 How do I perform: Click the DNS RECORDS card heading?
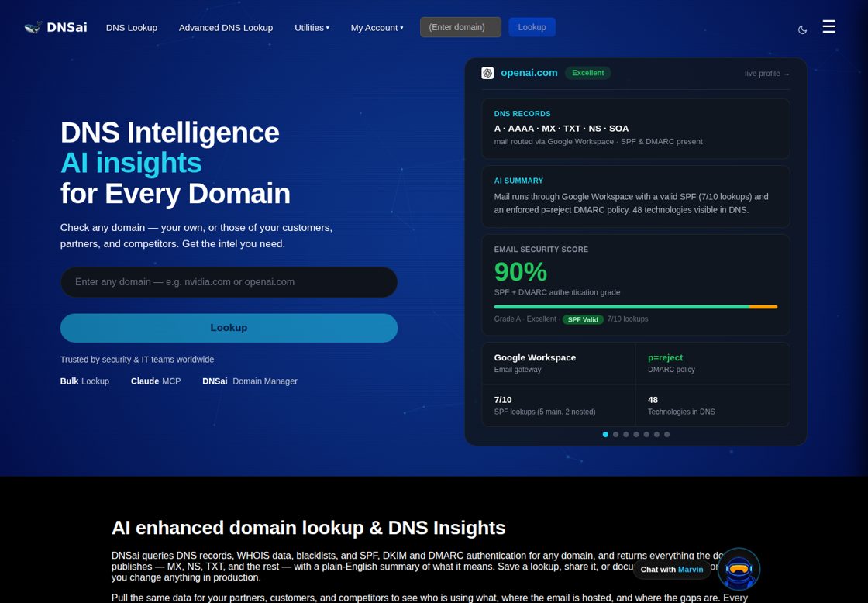tap(522, 113)
